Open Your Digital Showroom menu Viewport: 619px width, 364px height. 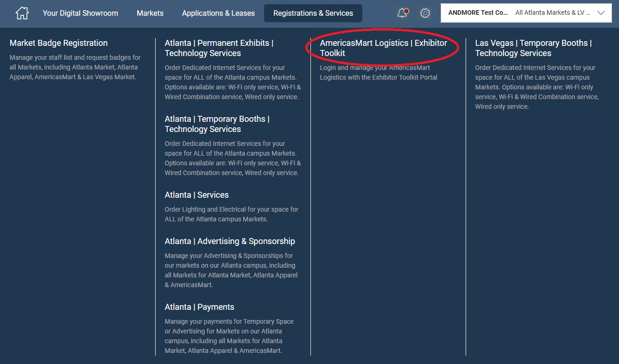[81, 13]
